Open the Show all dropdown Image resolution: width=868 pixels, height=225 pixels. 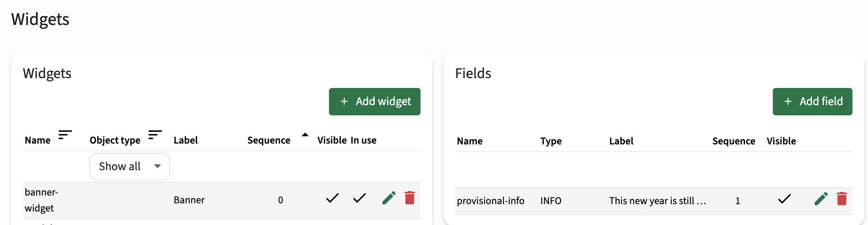pos(130,166)
